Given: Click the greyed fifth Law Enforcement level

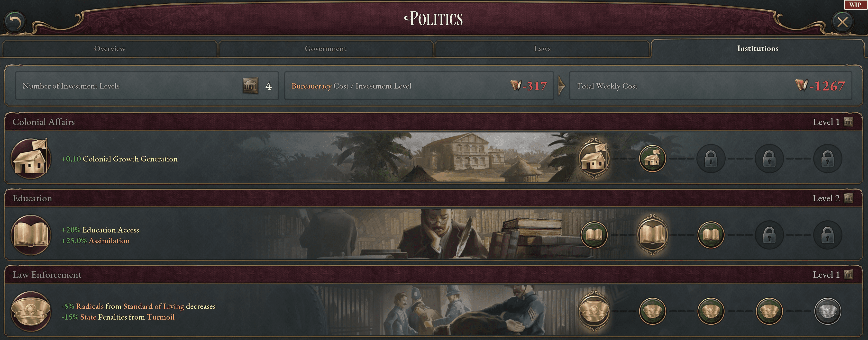Looking at the screenshot, I should click(827, 311).
